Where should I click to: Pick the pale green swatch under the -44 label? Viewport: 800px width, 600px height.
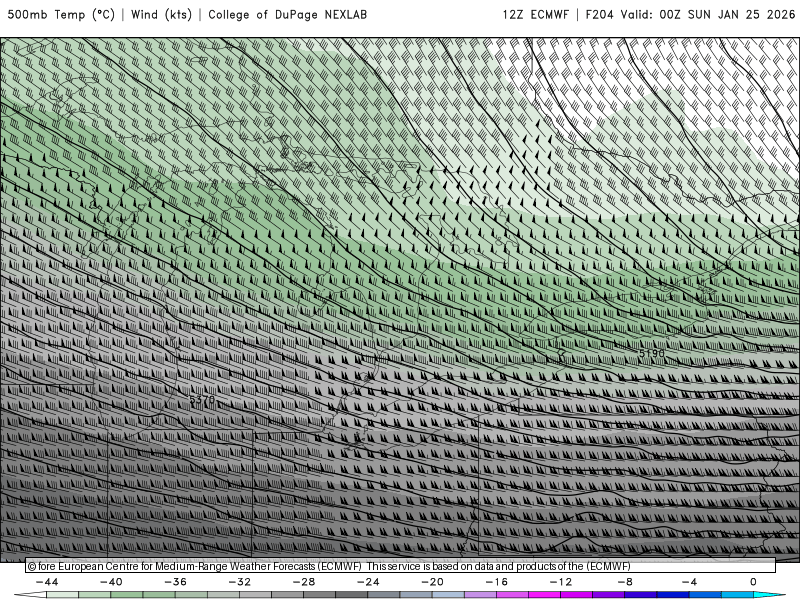click(62, 595)
